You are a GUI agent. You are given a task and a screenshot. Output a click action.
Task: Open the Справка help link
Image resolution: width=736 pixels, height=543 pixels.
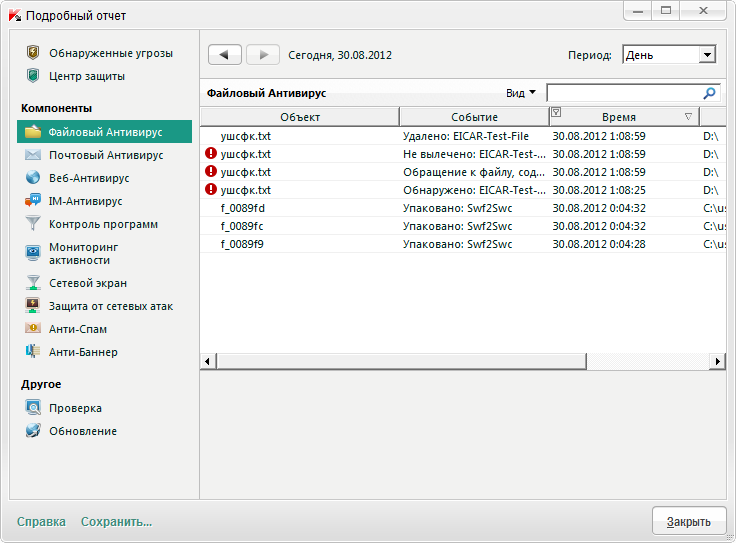click(x=41, y=521)
